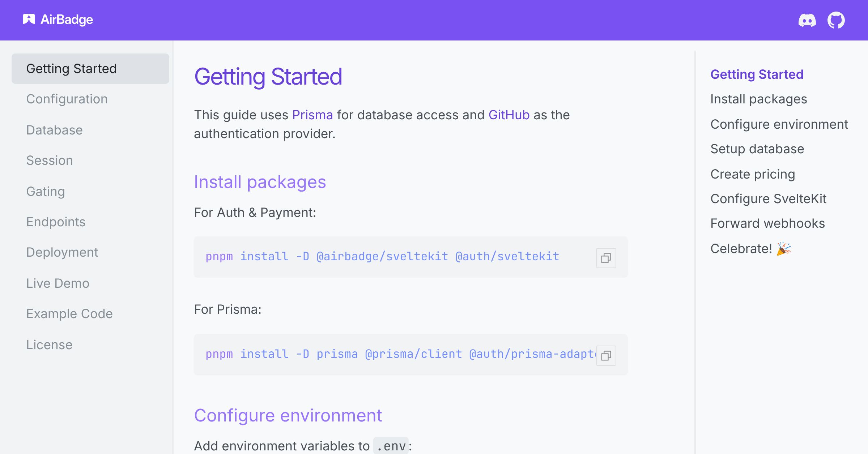This screenshot has width=868, height=454.
Task: Click the Install packages section heading
Action: [260, 182]
